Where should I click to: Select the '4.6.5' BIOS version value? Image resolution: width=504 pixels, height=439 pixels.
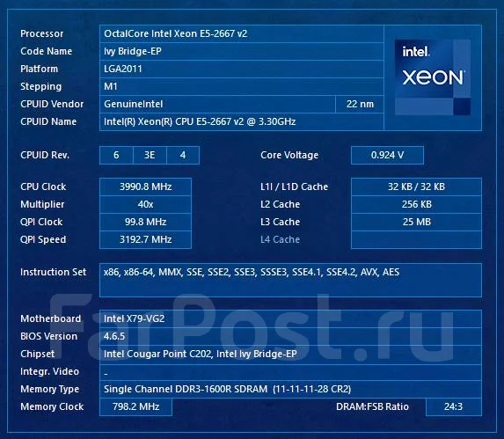point(114,336)
